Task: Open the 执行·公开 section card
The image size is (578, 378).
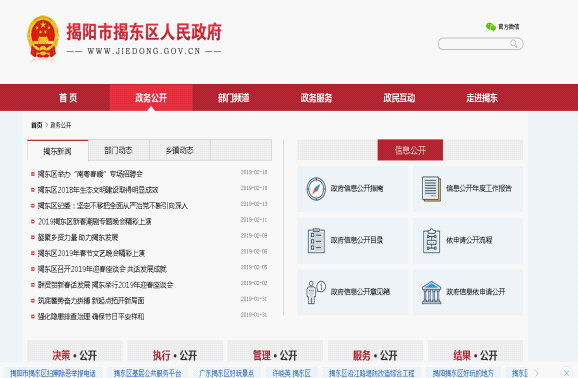Action: [x=175, y=351]
